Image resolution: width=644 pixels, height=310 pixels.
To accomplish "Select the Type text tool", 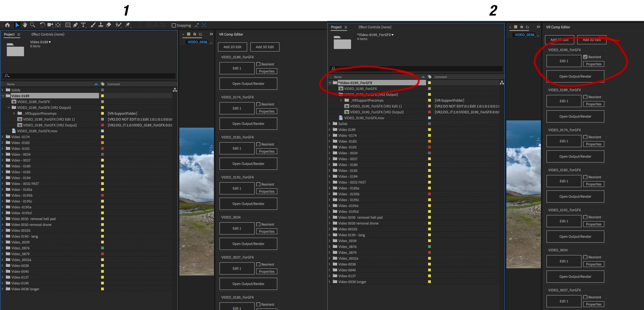I will (83, 25).
